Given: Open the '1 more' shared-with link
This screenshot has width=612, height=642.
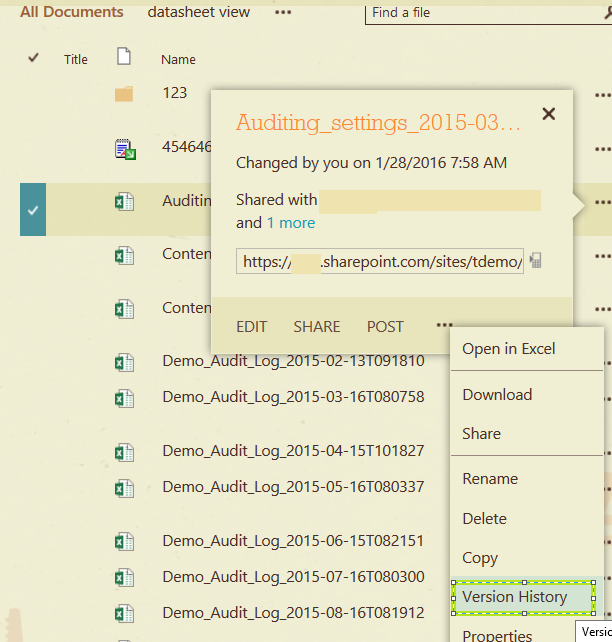Looking at the screenshot, I should [291, 223].
